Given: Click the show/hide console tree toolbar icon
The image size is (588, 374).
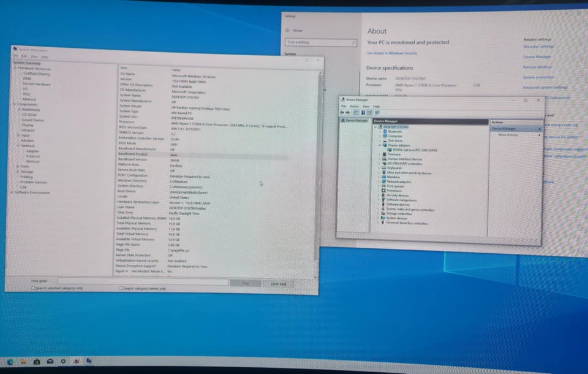Looking at the screenshot, I should pos(356,113).
